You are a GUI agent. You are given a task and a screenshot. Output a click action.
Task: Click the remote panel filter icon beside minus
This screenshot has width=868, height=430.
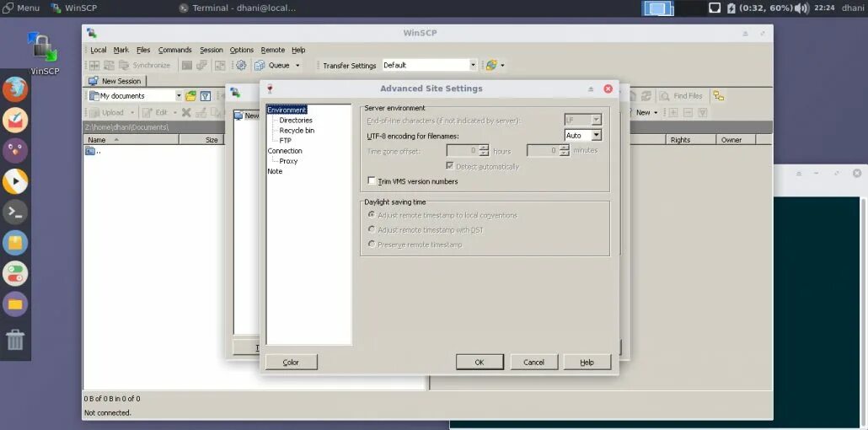pos(703,112)
